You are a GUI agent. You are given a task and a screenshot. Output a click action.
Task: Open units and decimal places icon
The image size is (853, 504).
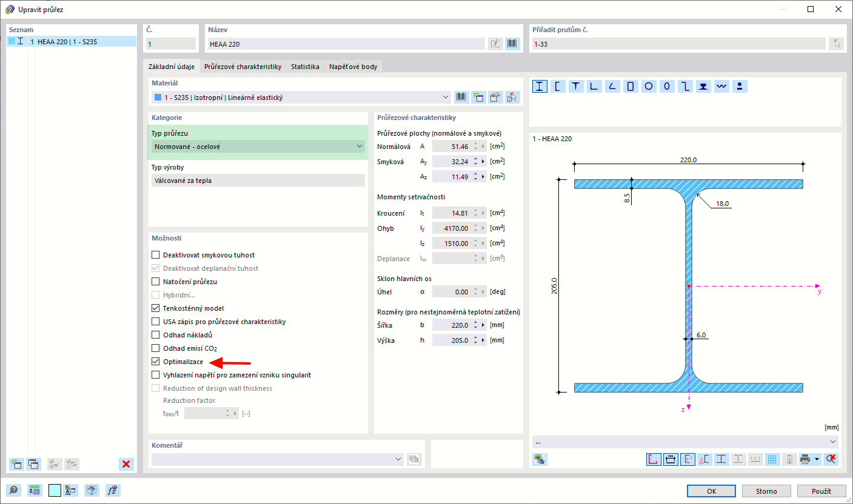35,491
